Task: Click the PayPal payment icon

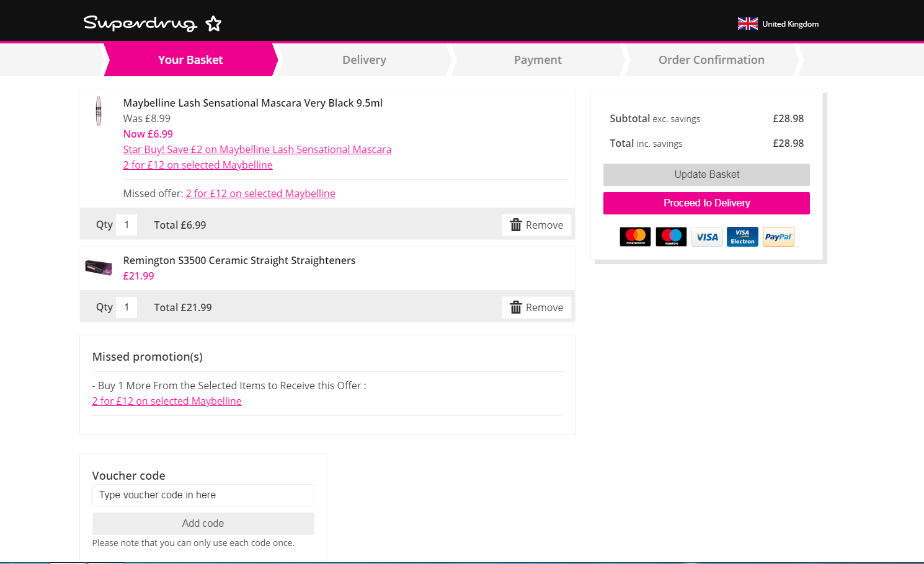Action: point(778,237)
